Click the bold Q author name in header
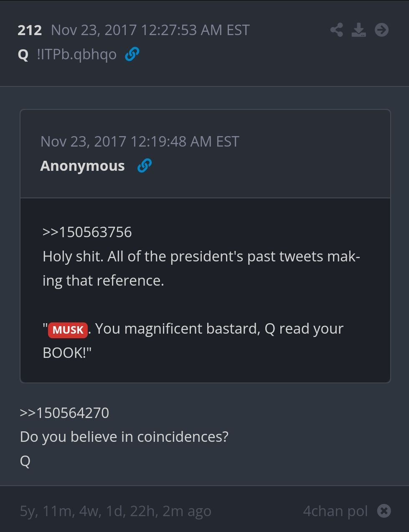The width and height of the screenshot is (409, 532). click(x=23, y=55)
